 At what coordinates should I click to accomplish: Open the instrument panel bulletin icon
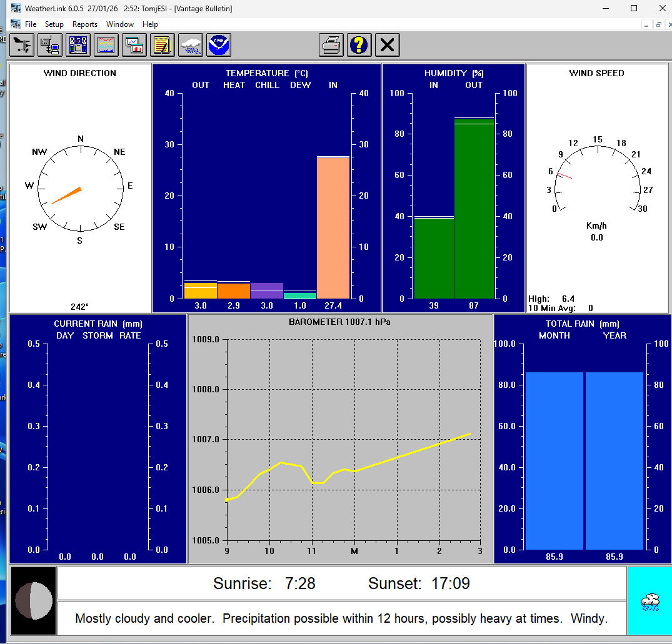(78, 45)
